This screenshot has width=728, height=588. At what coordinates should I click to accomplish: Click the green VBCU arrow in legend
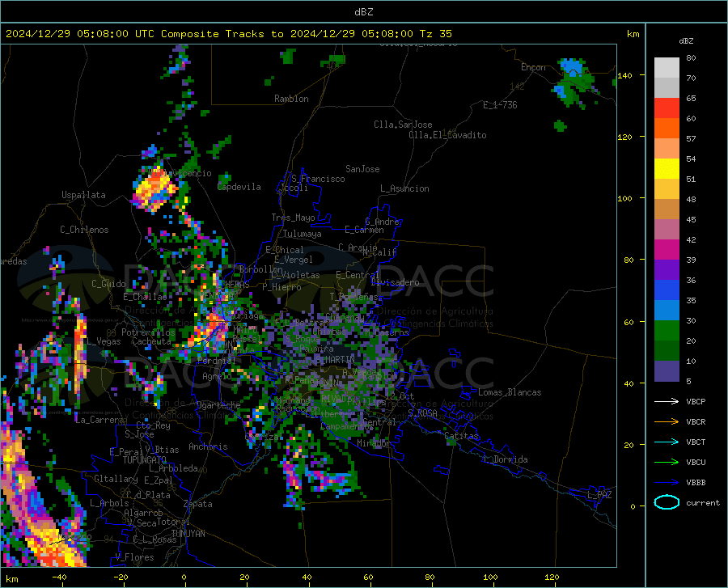[x=667, y=463]
